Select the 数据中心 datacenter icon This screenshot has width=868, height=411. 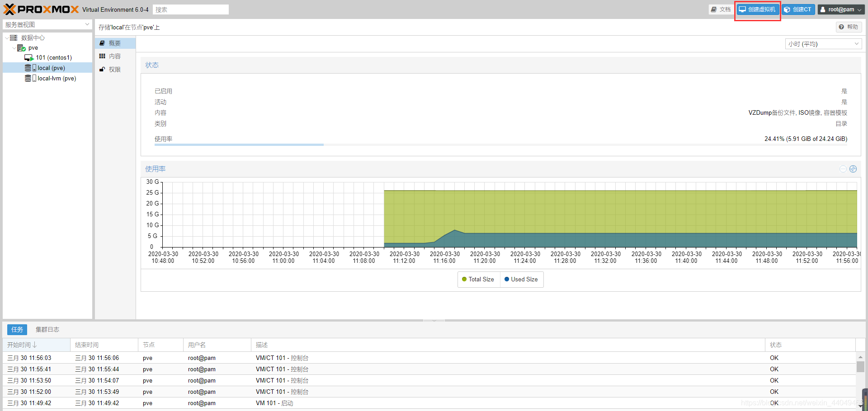click(14, 38)
